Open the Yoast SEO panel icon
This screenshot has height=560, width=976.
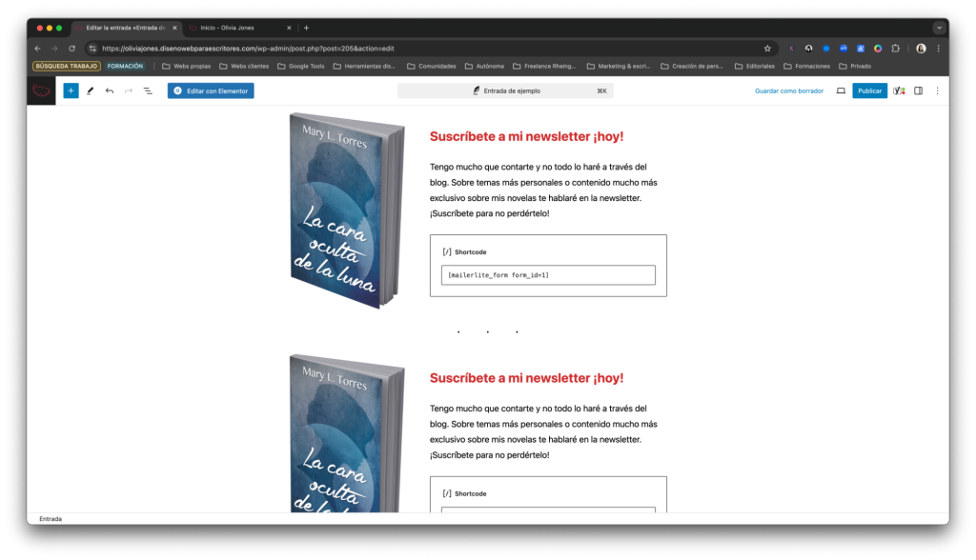click(899, 90)
